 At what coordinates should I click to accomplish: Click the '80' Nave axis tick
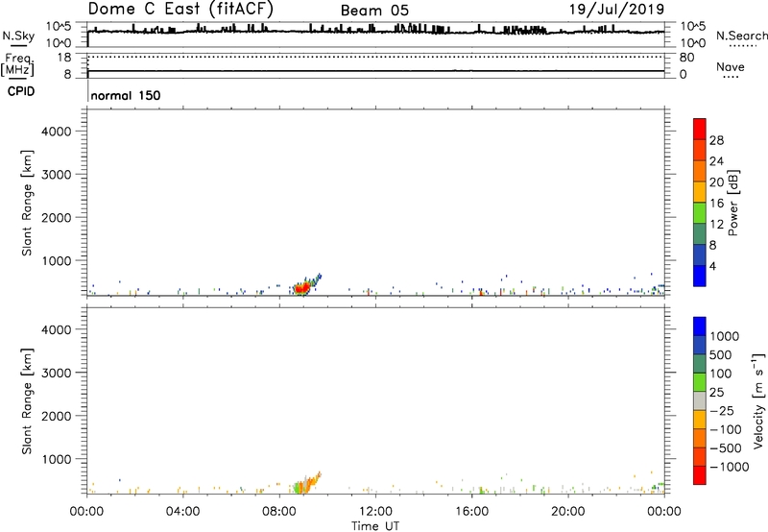tap(686, 58)
